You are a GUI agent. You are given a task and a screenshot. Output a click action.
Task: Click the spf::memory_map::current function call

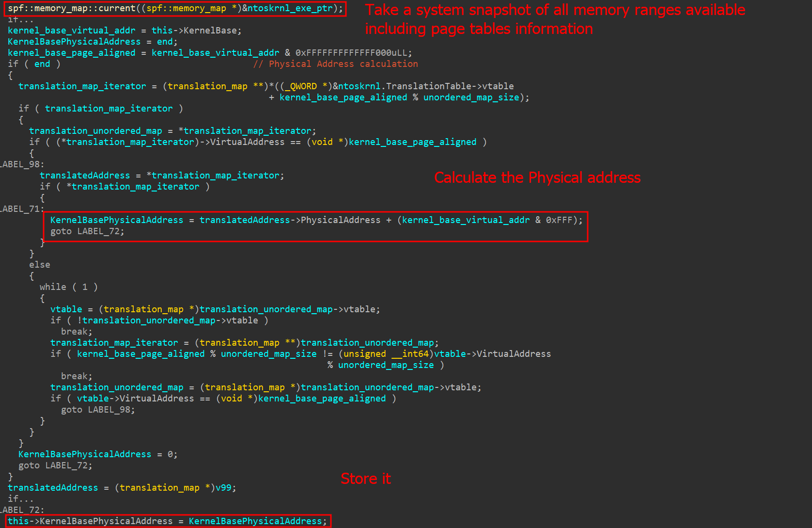pos(72,8)
